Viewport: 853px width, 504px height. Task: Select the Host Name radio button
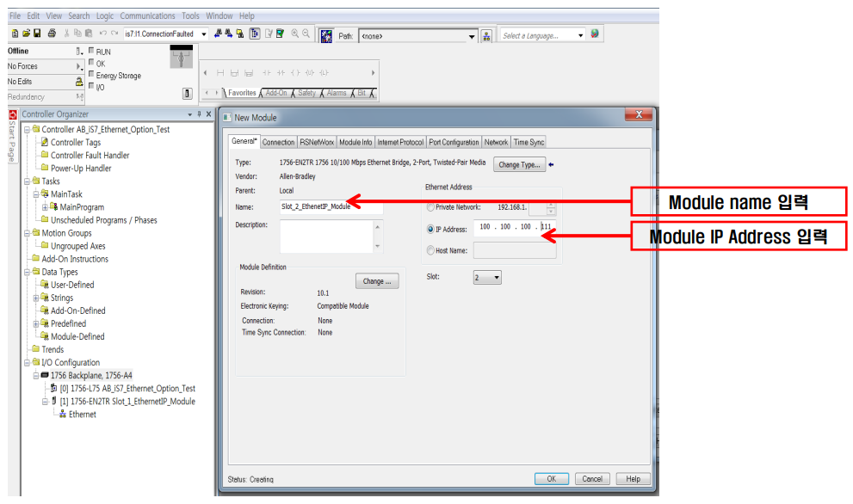pyautogui.click(x=430, y=250)
